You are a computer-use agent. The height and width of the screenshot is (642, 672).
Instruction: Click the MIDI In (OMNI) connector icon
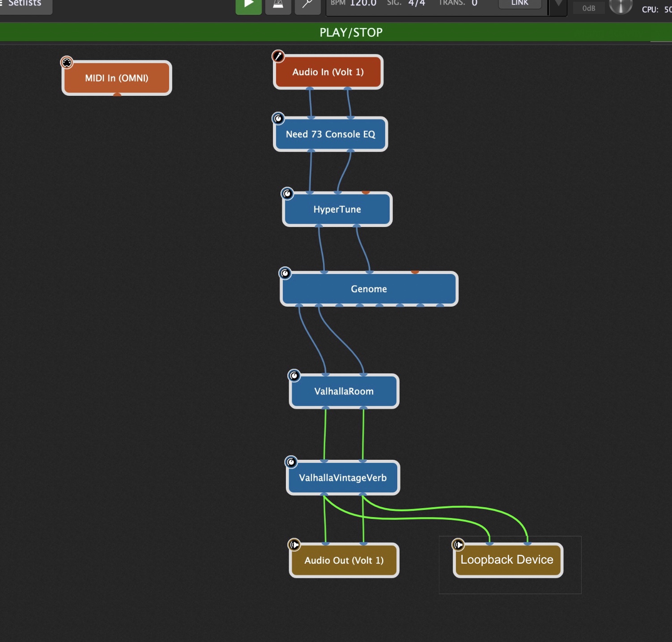[67, 62]
